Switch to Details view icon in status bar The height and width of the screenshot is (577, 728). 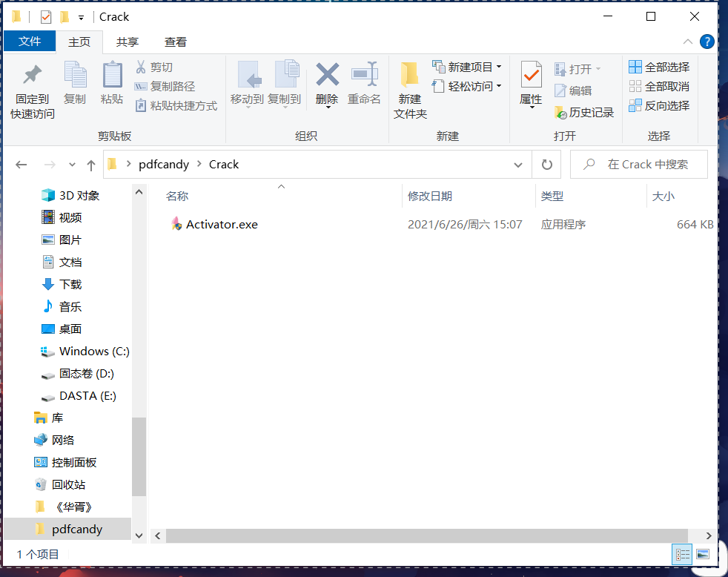tap(682, 554)
